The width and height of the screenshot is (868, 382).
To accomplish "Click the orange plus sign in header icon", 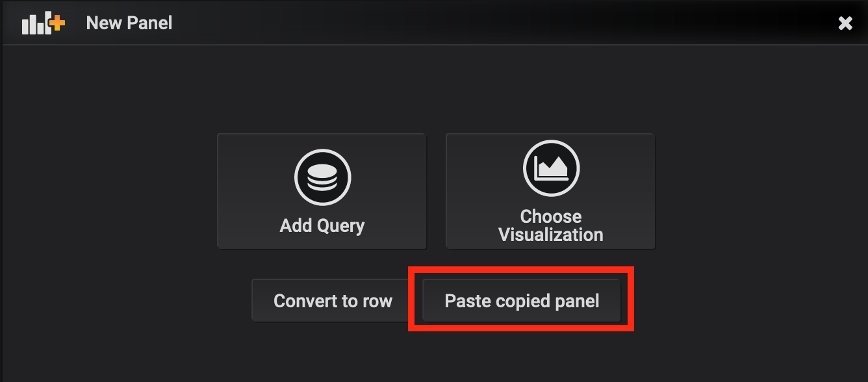I will click(x=58, y=23).
